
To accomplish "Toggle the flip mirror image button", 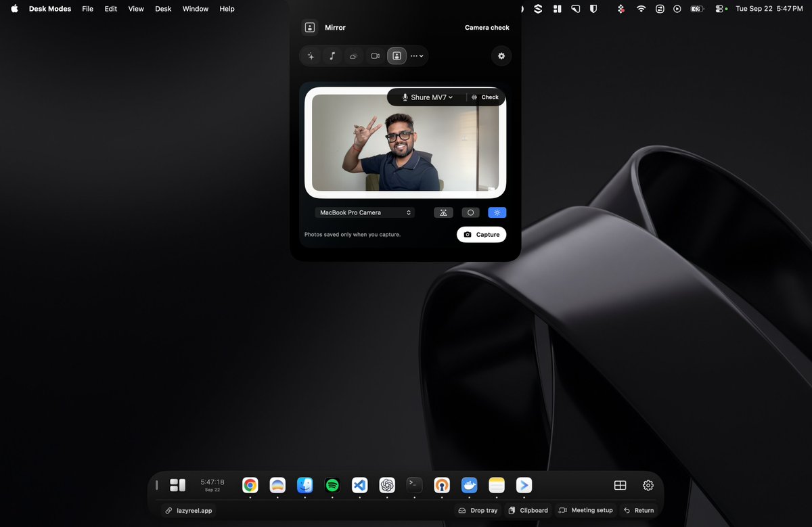I will click(x=443, y=212).
